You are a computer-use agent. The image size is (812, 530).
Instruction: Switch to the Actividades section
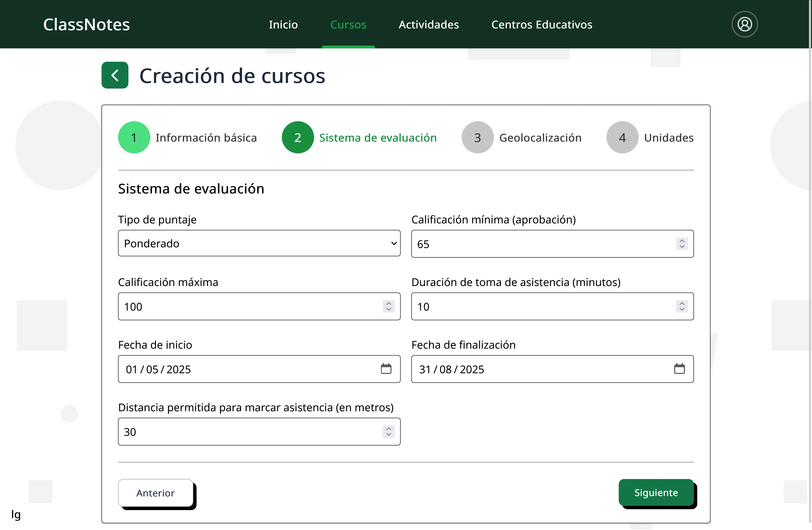click(429, 24)
